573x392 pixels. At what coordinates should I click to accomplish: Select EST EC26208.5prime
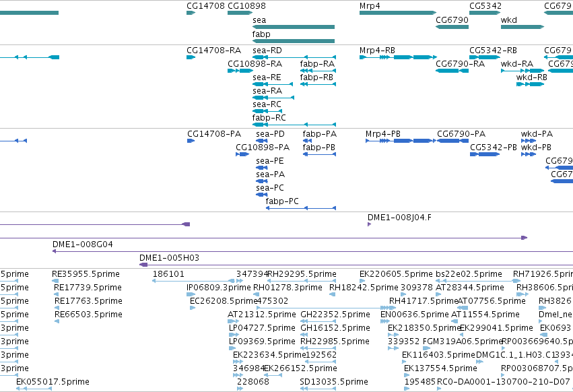click(x=192, y=308)
